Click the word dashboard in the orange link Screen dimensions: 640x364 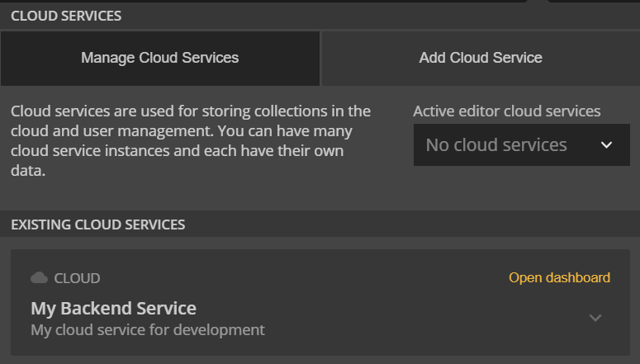point(578,277)
